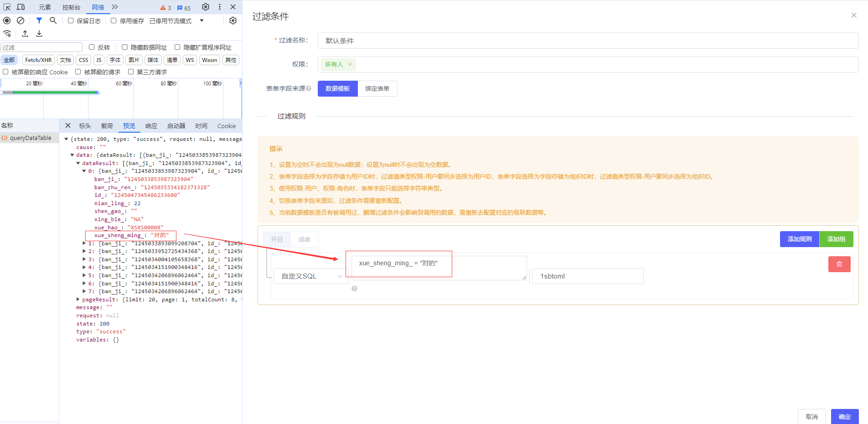Open network search magnifier
868x424 pixels.
point(53,21)
